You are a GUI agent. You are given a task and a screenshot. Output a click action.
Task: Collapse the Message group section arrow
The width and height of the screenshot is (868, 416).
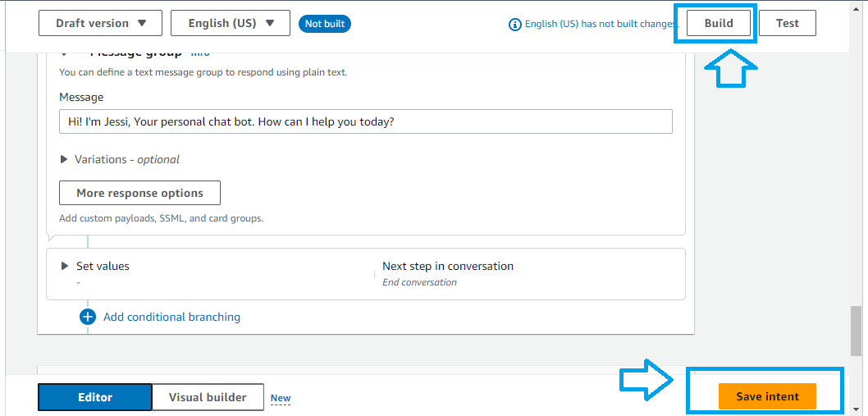(x=64, y=55)
